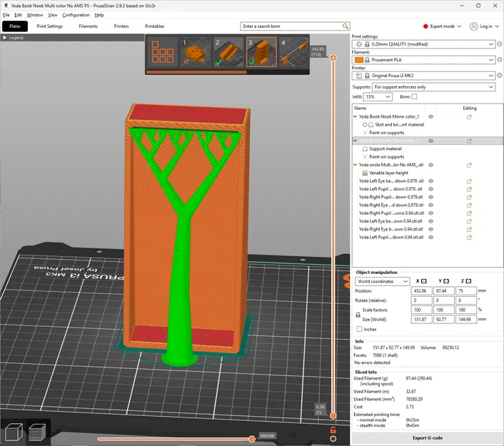Click Log in button
The height and width of the screenshot is (446, 504).
(486, 26)
